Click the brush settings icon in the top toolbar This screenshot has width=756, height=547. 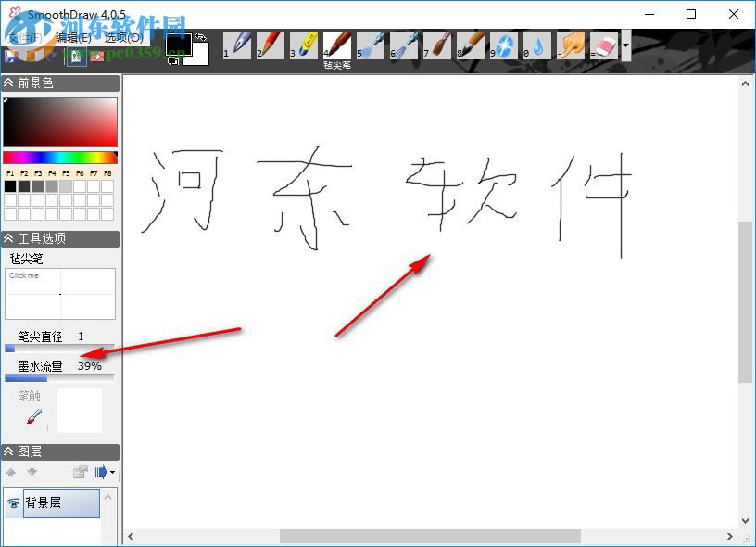(x=76, y=57)
